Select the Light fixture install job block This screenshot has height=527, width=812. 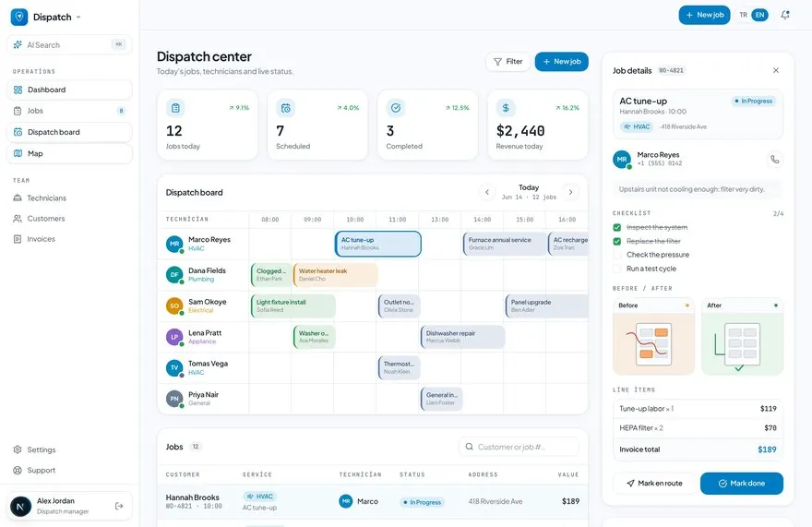pos(293,305)
